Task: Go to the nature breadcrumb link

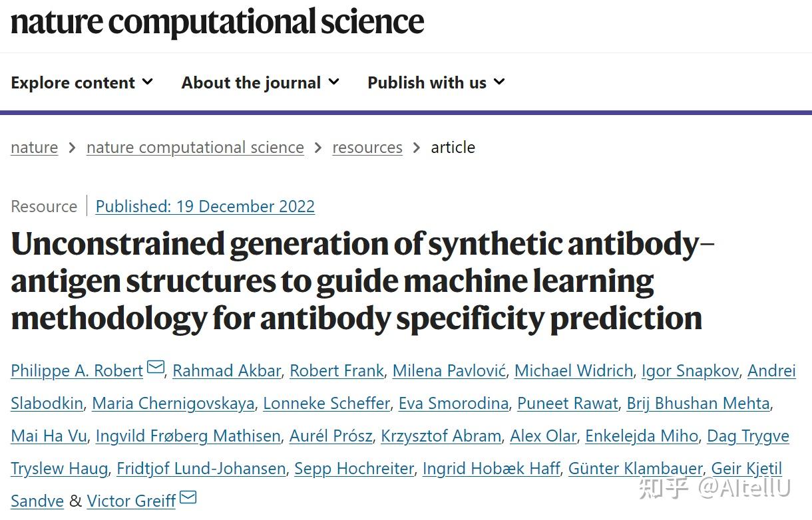Action: tap(34, 147)
